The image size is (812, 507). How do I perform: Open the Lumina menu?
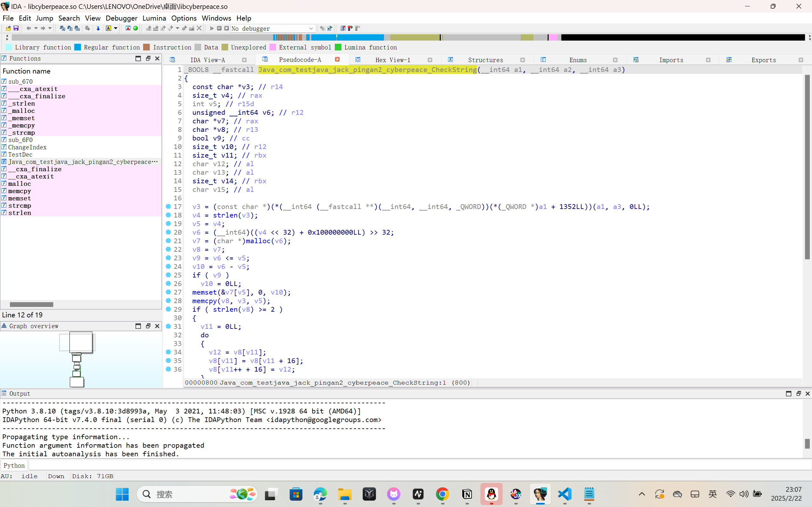click(x=154, y=18)
